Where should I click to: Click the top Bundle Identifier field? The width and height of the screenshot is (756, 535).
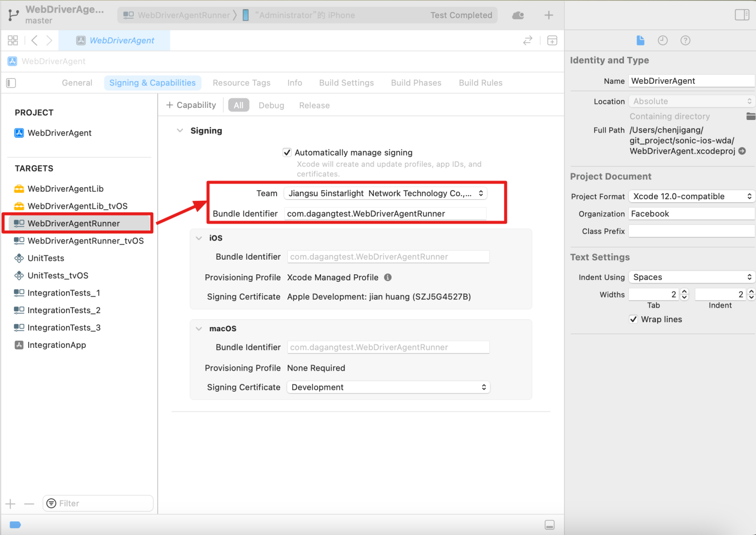386,214
